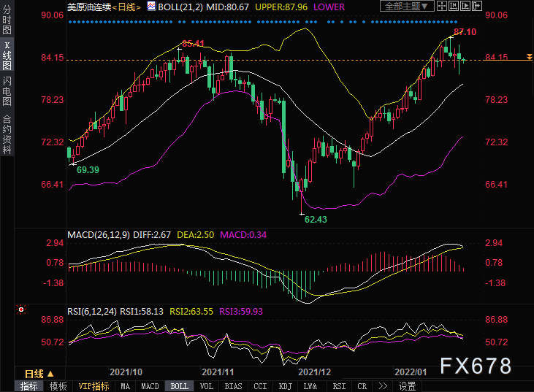
Task: Click the crosshair cursor icon in top toolbar
Action: click(442, 6)
